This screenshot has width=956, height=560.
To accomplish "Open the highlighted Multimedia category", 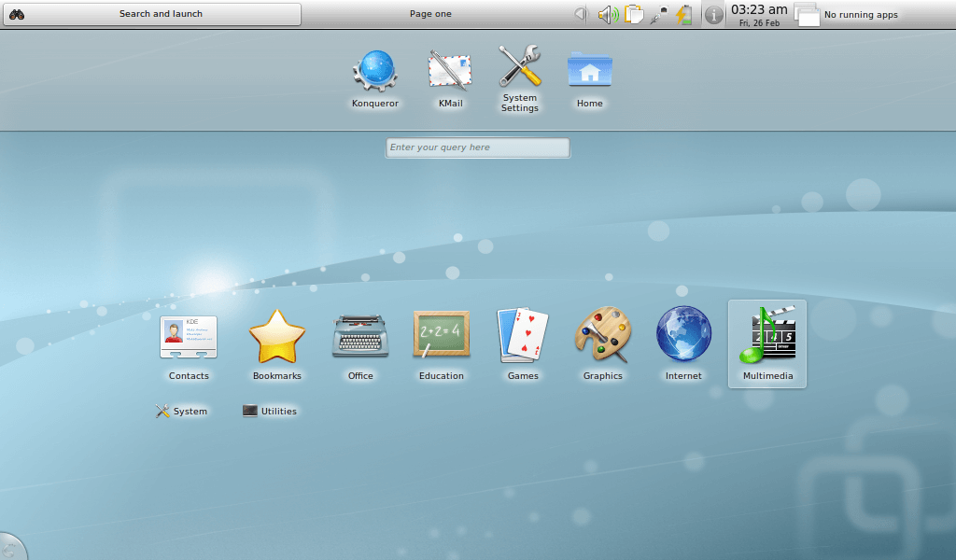I will tap(766, 338).
